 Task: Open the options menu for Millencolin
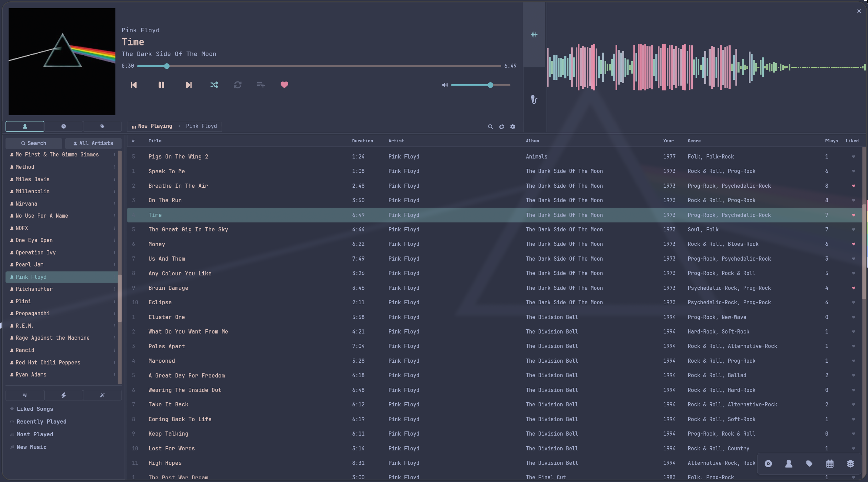[115, 191]
